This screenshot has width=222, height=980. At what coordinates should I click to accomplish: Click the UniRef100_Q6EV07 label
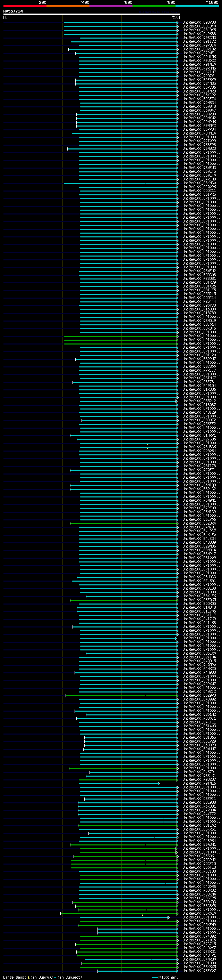click(x=199, y=971)
